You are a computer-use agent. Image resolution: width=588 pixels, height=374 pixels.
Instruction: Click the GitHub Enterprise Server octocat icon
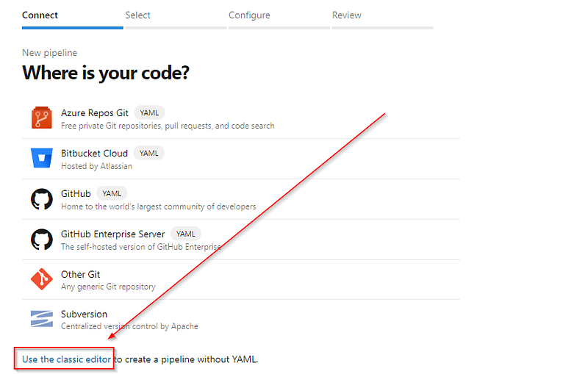click(42, 240)
